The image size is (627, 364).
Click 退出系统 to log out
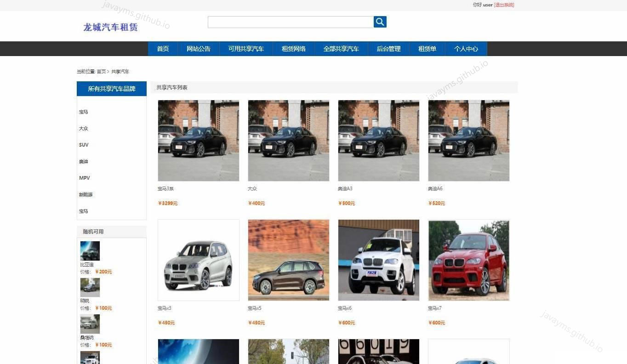point(504,5)
